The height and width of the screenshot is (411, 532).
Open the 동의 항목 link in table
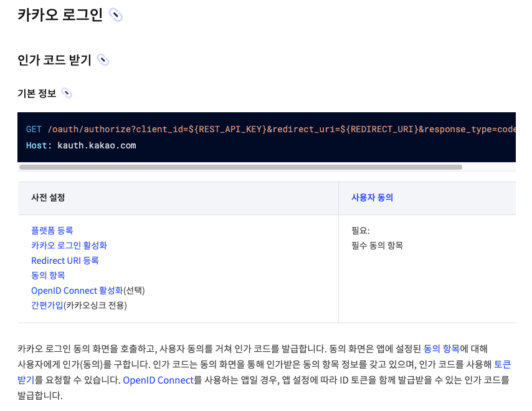tap(48, 276)
